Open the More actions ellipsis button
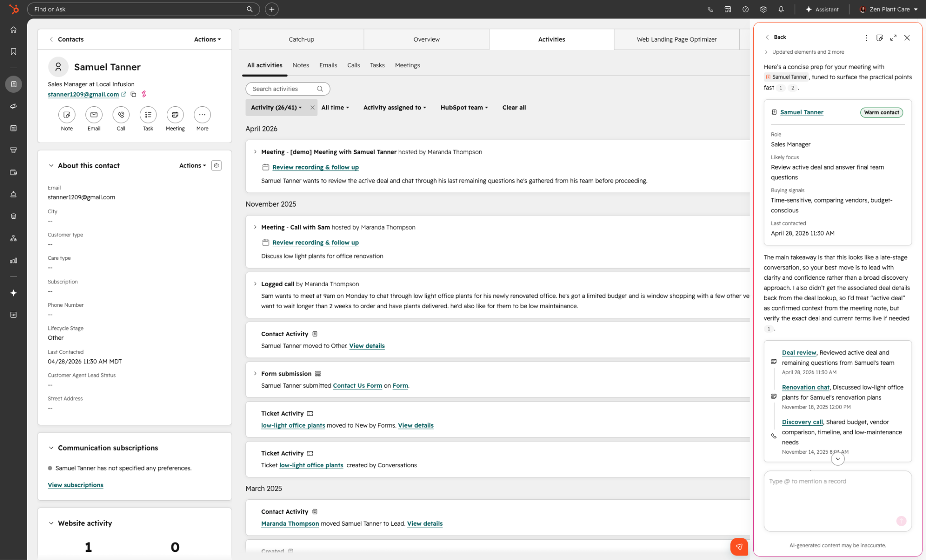Viewport: 926px width, 560px height. click(x=202, y=115)
